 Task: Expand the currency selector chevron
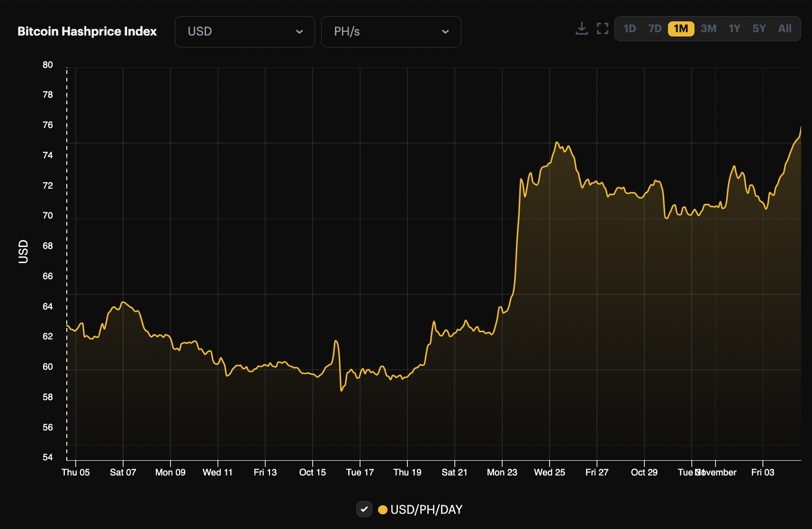[x=299, y=32]
